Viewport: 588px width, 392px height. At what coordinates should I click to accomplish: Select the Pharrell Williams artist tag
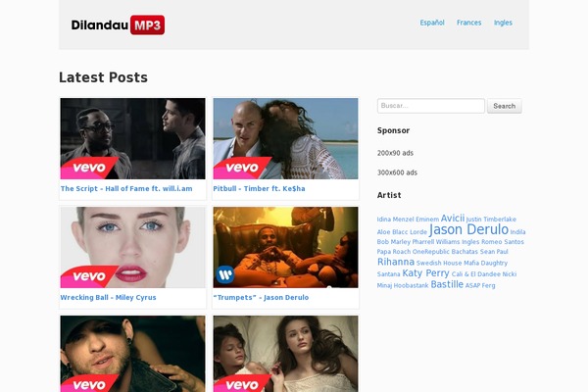436,242
